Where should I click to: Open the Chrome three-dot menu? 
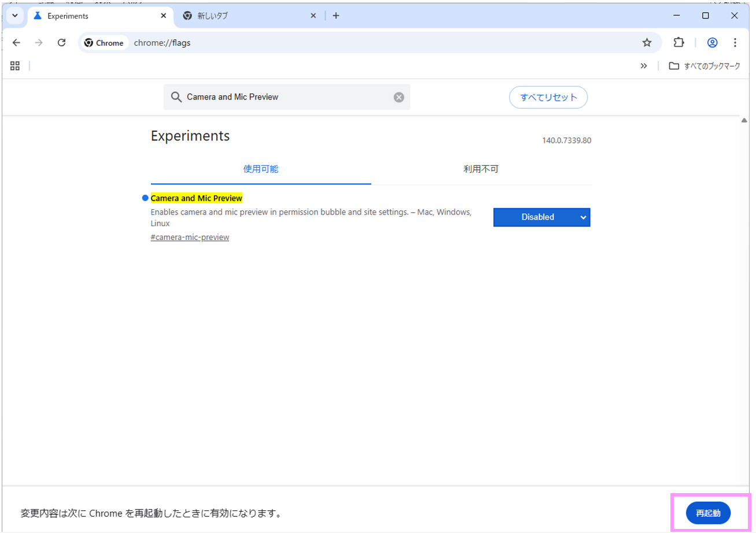click(x=735, y=42)
